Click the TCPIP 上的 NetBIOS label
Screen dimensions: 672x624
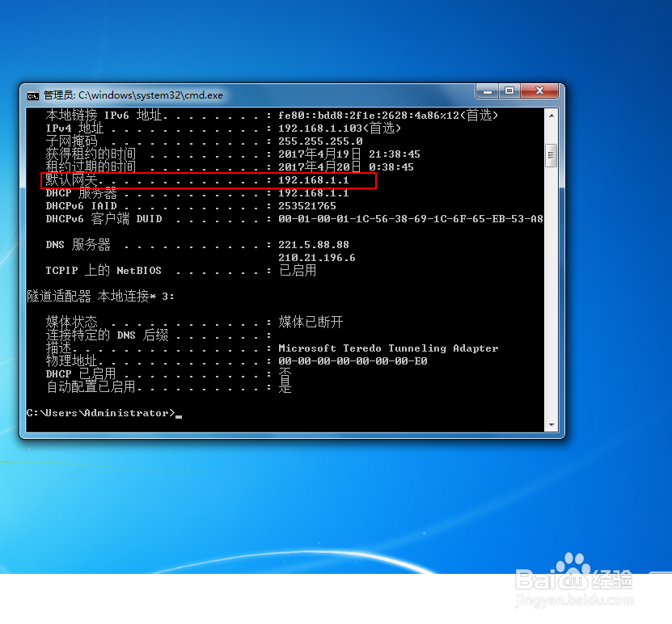coord(104,271)
